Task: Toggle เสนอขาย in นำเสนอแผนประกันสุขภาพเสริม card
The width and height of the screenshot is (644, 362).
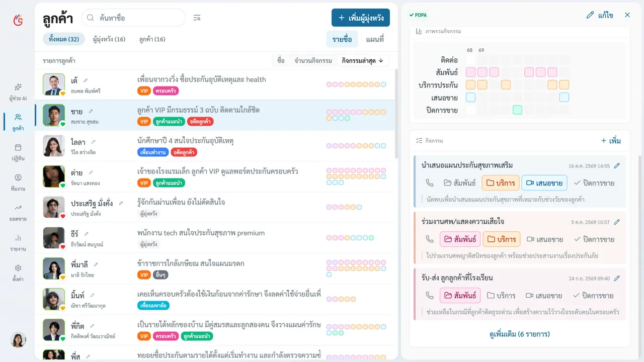Action: click(544, 183)
